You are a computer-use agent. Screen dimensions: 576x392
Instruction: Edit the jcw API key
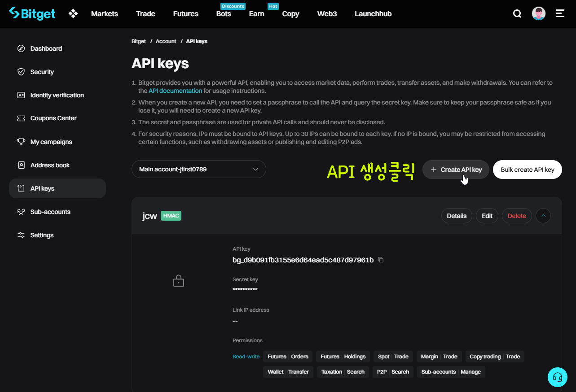[487, 216]
